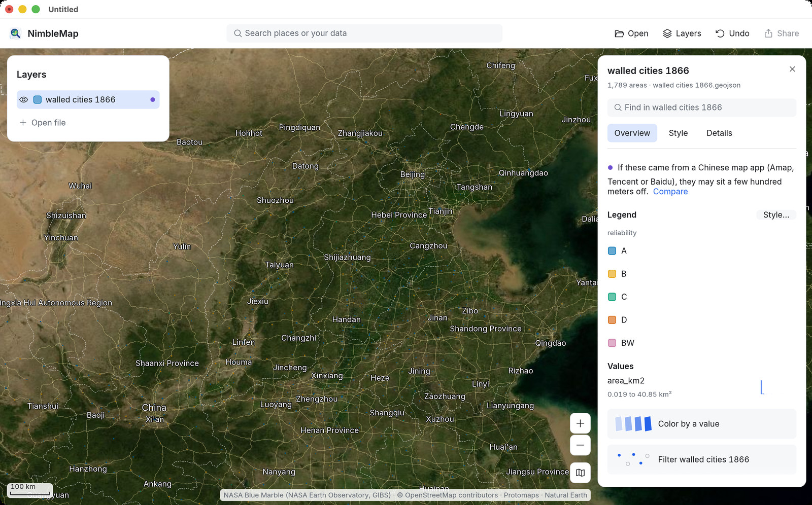Open the basemap switcher map icon
The height and width of the screenshot is (505, 812).
point(580,473)
